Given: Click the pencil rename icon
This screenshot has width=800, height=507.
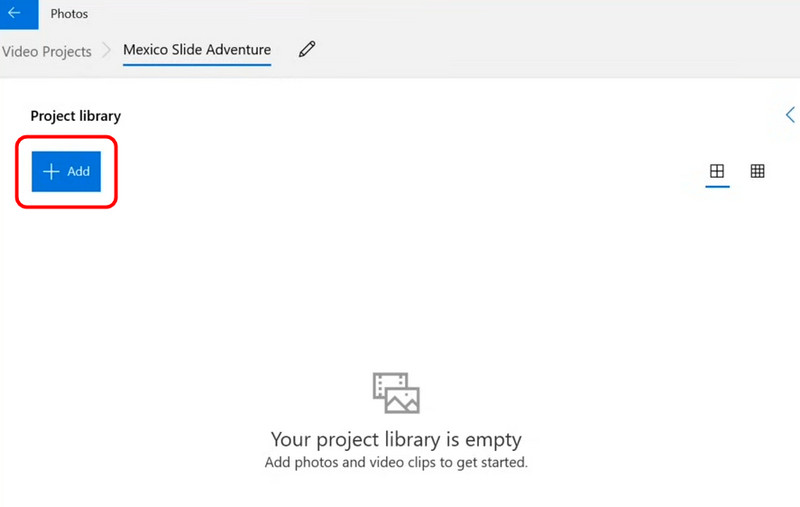Looking at the screenshot, I should pos(307,49).
